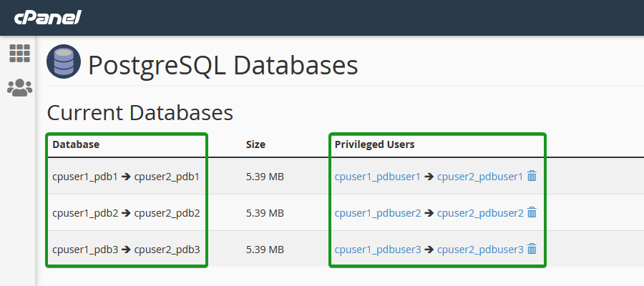Click the Size column header
Viewport: 644px width, 286px height.
pos(255,144)
